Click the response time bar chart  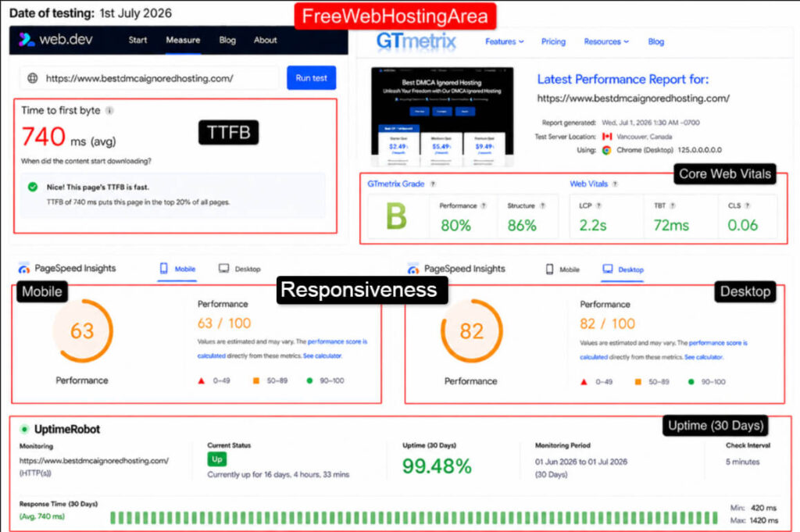[x=414, y=517]
